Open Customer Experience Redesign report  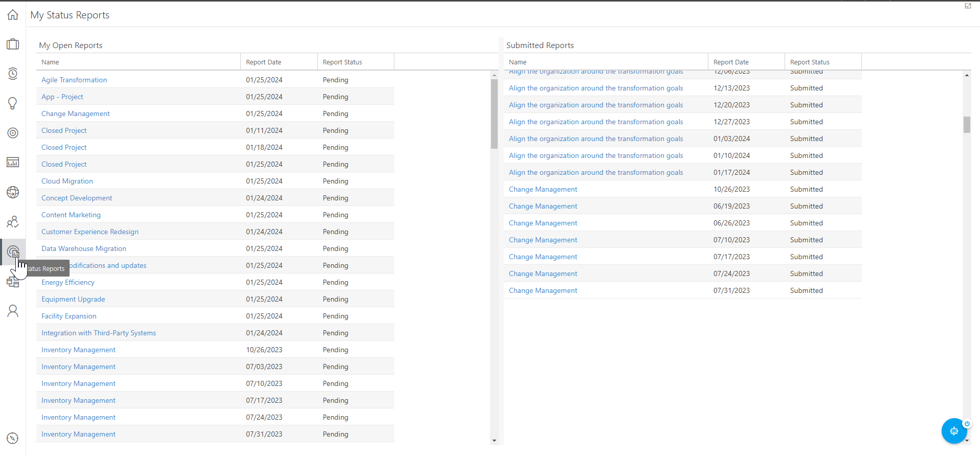click(x=90, y=232)
